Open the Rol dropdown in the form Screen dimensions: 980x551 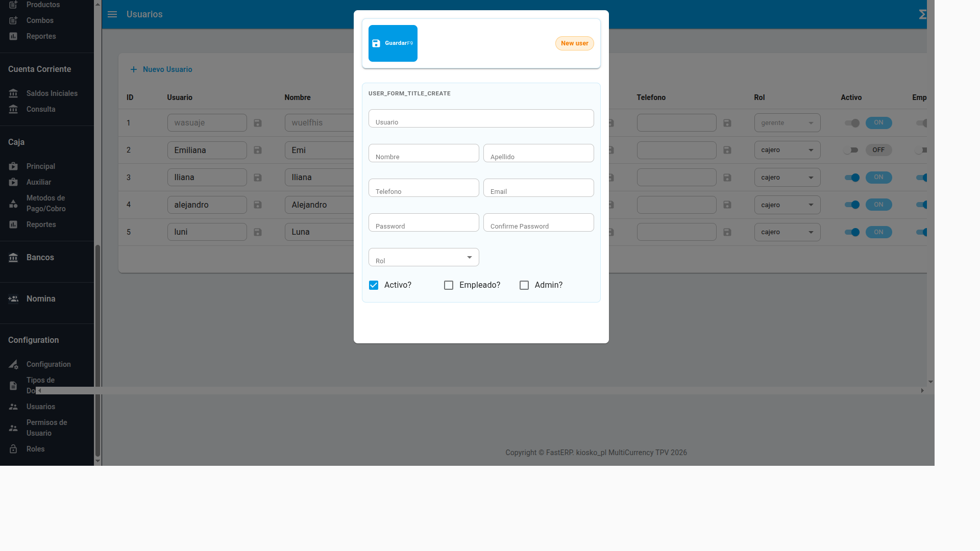click(x=424, y=257)
